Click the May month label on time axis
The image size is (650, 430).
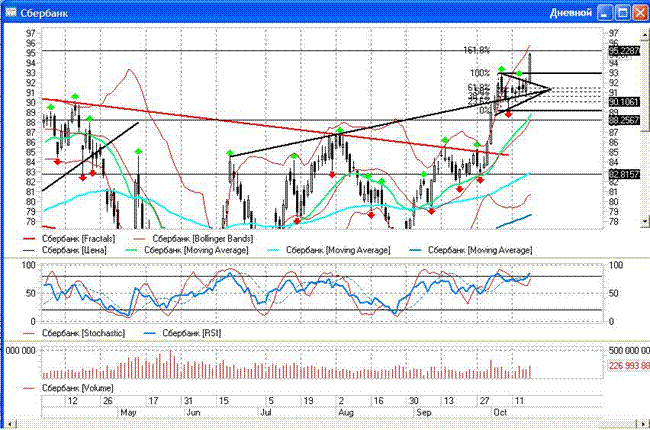pyautogui.click(x=128, y=413)
